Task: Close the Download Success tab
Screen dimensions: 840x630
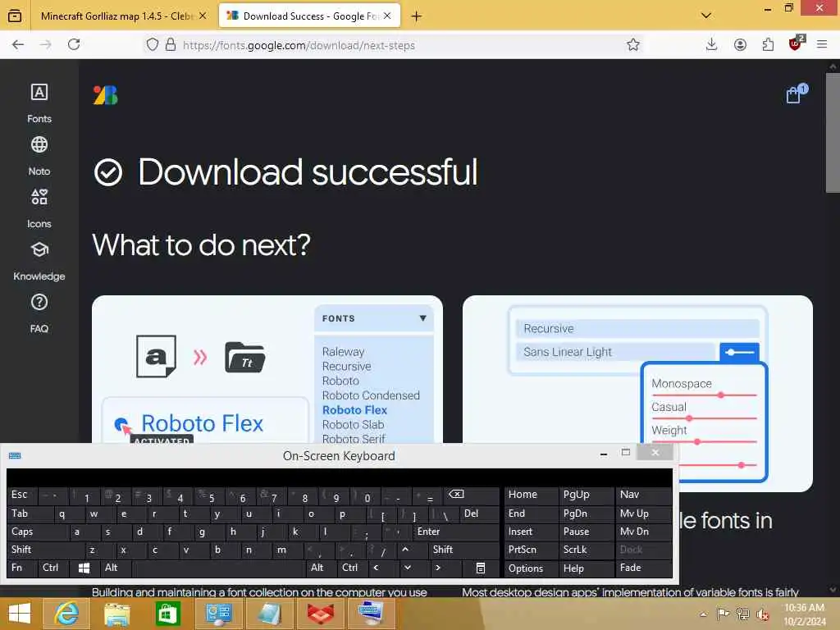Action: 387,16
